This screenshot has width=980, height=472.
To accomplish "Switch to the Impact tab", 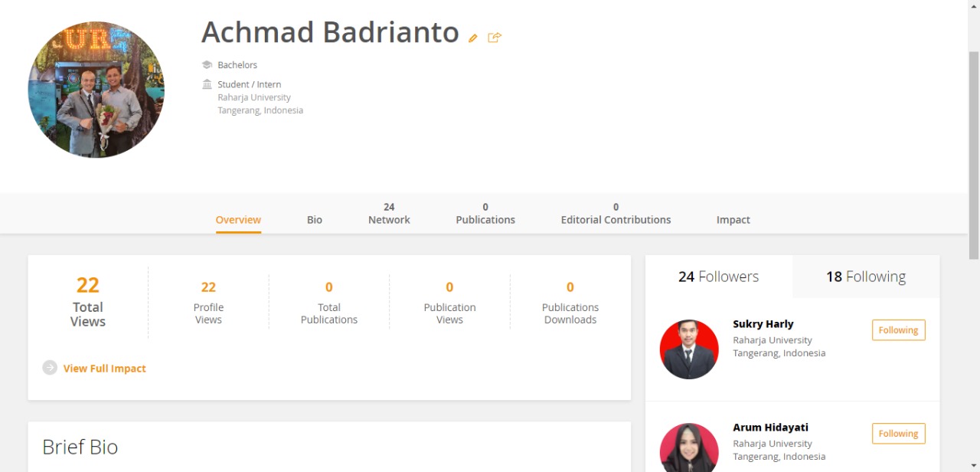I will (733, 220).
